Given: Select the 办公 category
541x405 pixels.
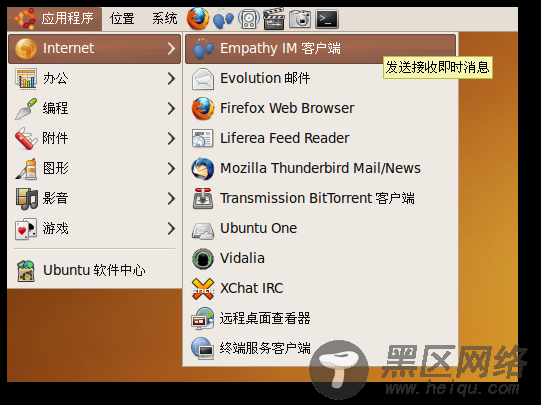Looking at the screenshot, I should (94, 79).
